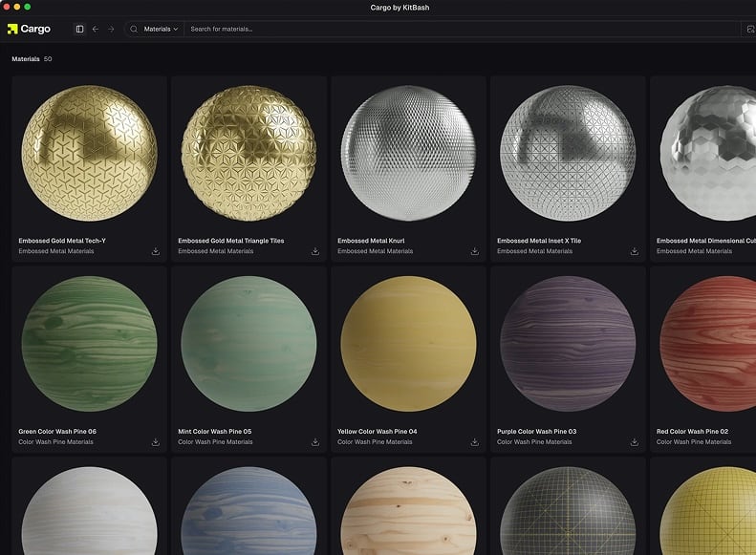Click the Cargo logo

(x=29, y=29)
